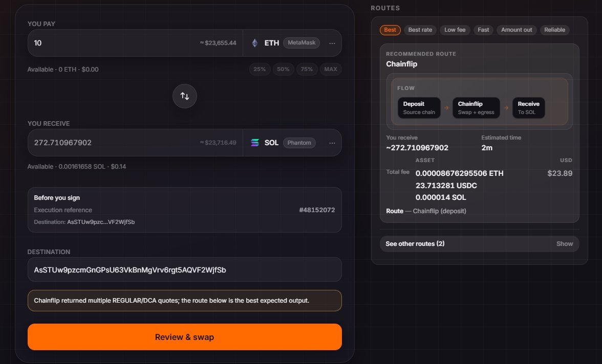Viewport: 602px width, 364px height.
Task: Click the first orange arrow between flow steps
Action: pyautogui.click(x=446, y=108)
